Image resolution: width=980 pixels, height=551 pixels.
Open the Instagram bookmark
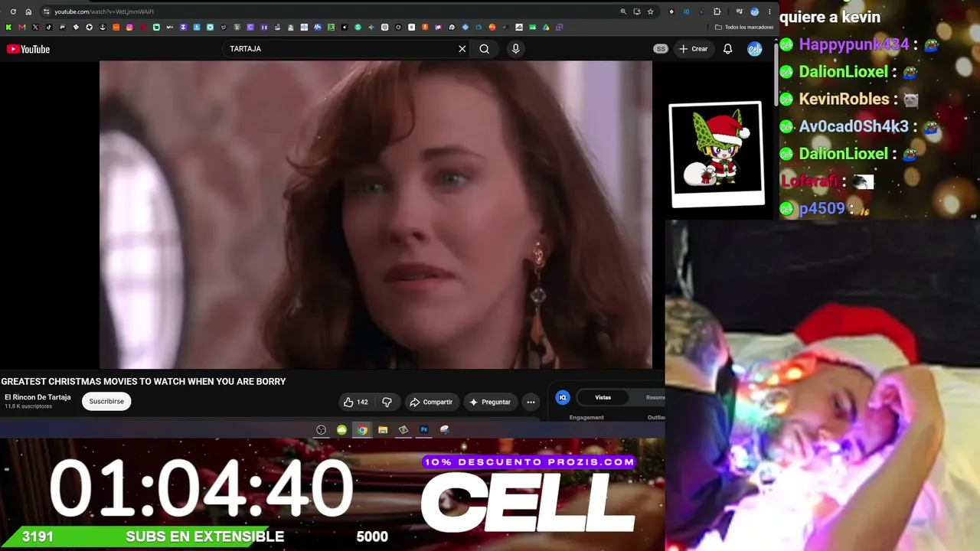click(129, 28)
